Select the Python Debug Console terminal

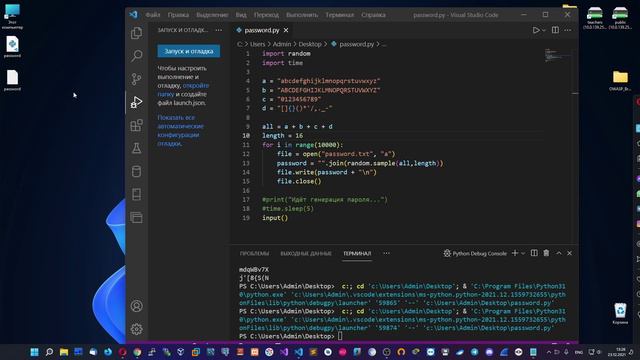point(475,253)
